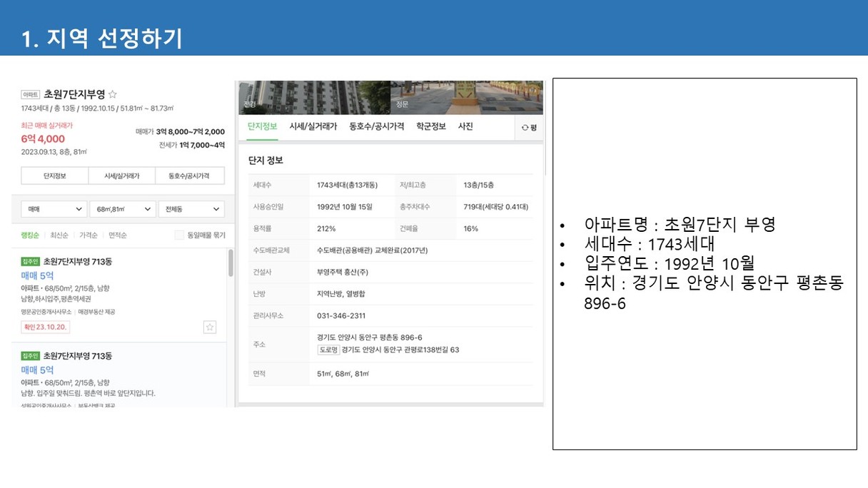Open the 사진 tab

[465, 126]
